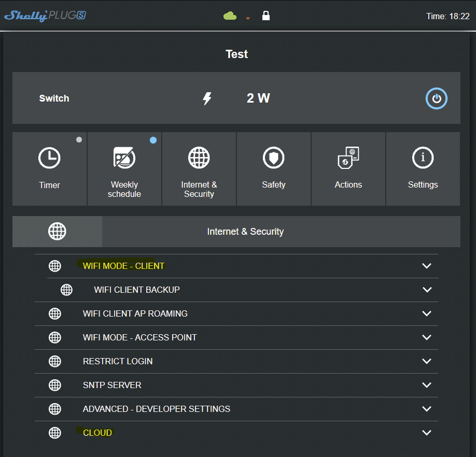Expand WIFI CLIENT BACKUP chevron
Image resolution: width=476 pixels, height=457 pixels.
coord(427,290)
